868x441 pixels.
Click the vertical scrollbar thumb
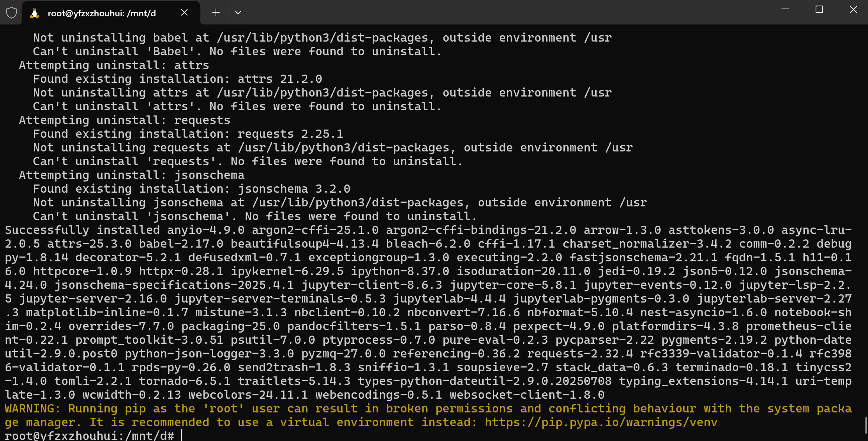[x=866, y=425]
